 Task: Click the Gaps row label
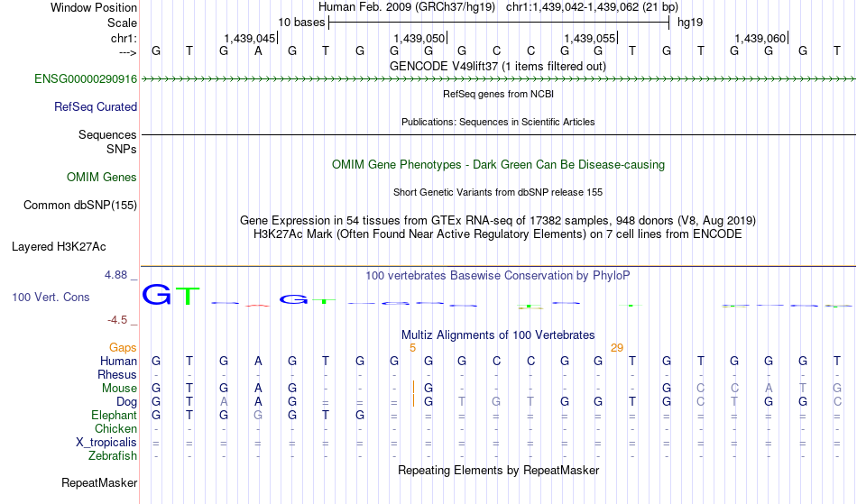click(x=123, y=347)
